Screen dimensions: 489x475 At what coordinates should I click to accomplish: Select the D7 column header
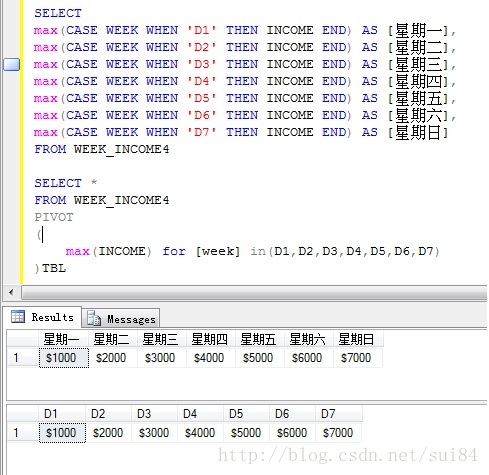tap(339, 414)
